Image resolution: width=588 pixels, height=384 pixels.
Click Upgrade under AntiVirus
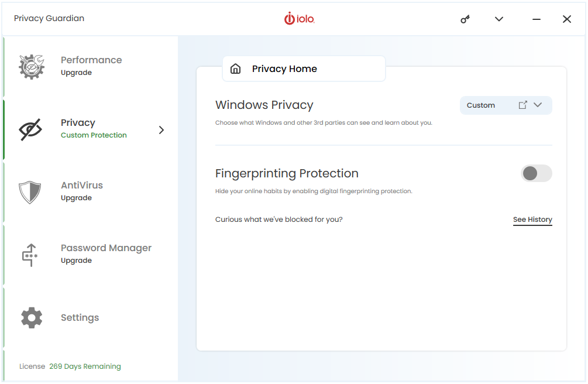(76, 198)
